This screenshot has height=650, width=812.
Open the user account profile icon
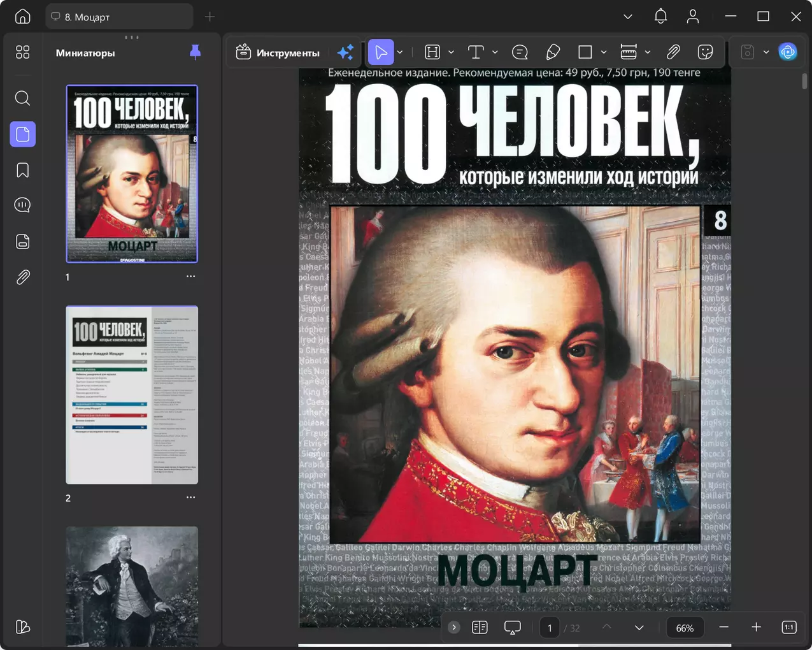point(693,17)
